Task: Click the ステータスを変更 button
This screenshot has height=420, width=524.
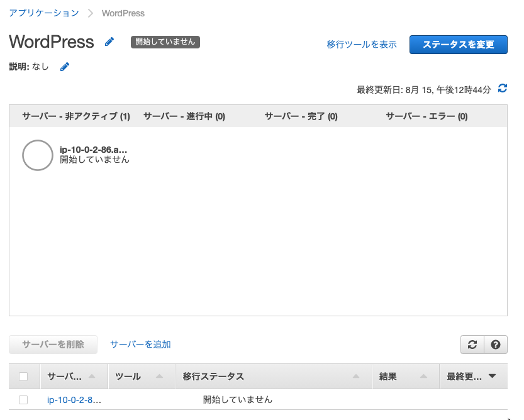Action: [459, 45]
